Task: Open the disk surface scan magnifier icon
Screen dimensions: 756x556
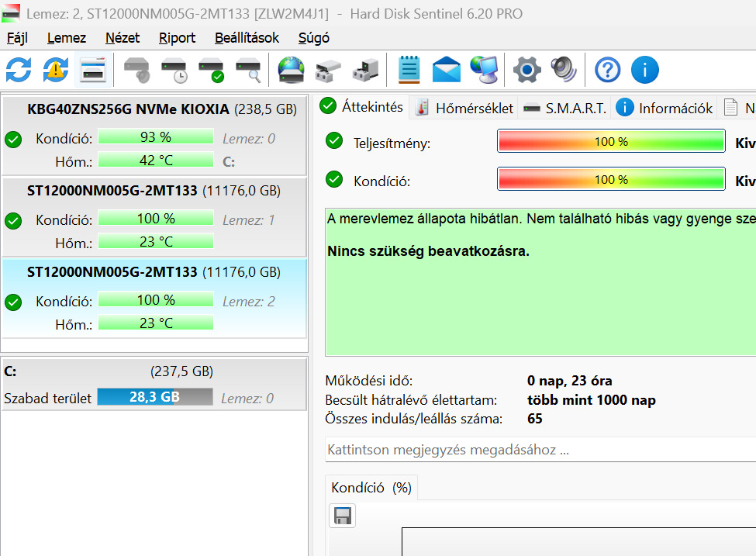Action: tap(248, 70)
